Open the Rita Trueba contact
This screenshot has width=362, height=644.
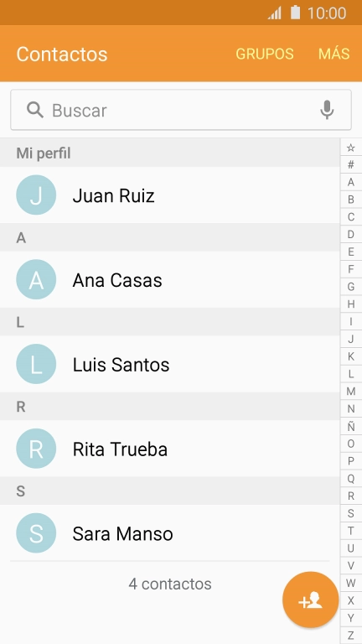169,449
